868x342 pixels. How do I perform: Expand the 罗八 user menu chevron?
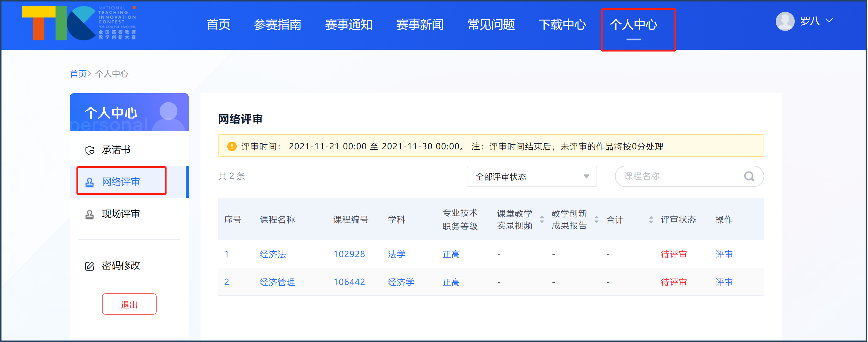pyautogui.click(x=829, y=20)
